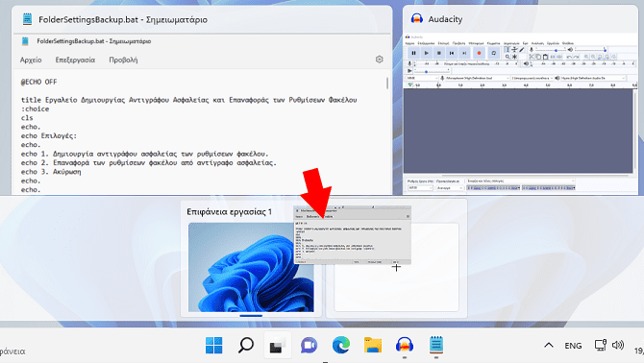Open the Βοήθεια menu in Audacity
This screenshot has width=644, height=363.
568,43
